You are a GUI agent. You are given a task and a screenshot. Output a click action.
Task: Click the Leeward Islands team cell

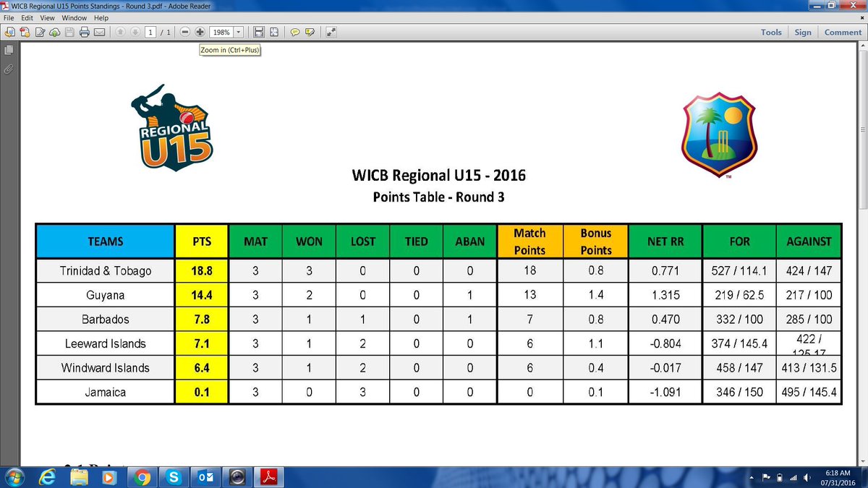pyautogui.click(x=106, y=343)
